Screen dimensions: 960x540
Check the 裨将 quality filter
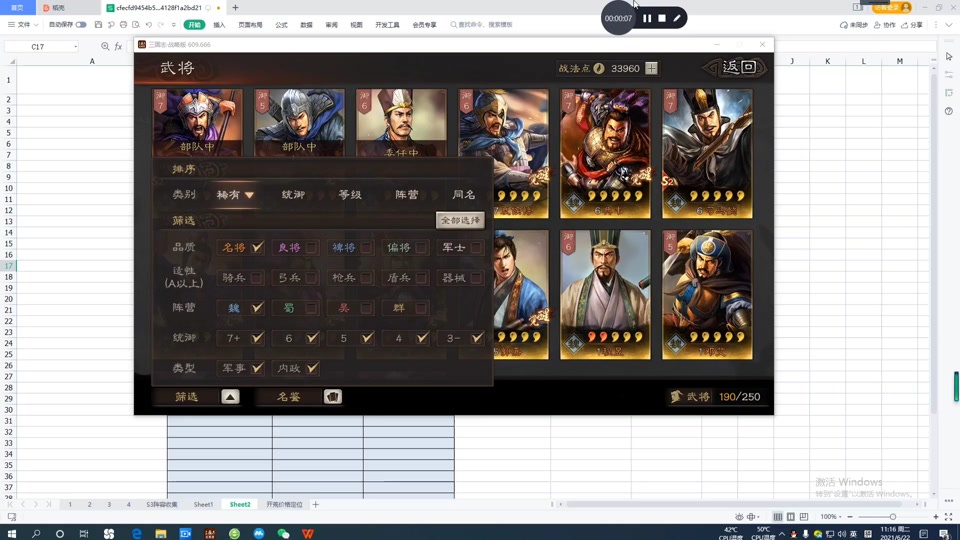366,247
